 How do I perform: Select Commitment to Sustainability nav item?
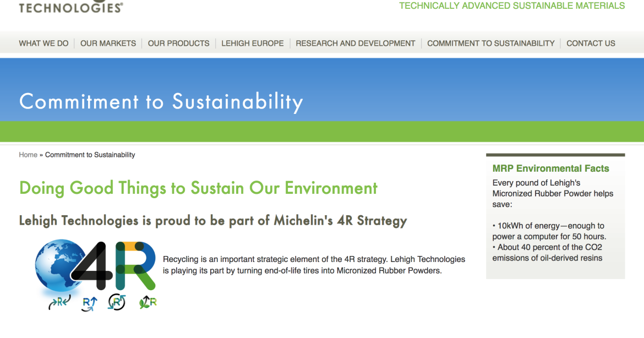coord(490,43)
